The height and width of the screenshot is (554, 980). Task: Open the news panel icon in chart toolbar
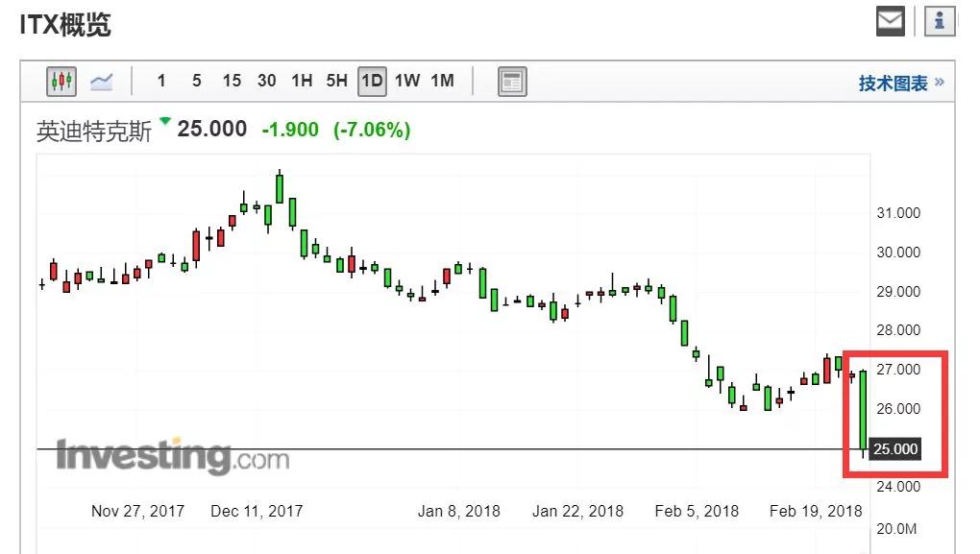tap(512, 82)
